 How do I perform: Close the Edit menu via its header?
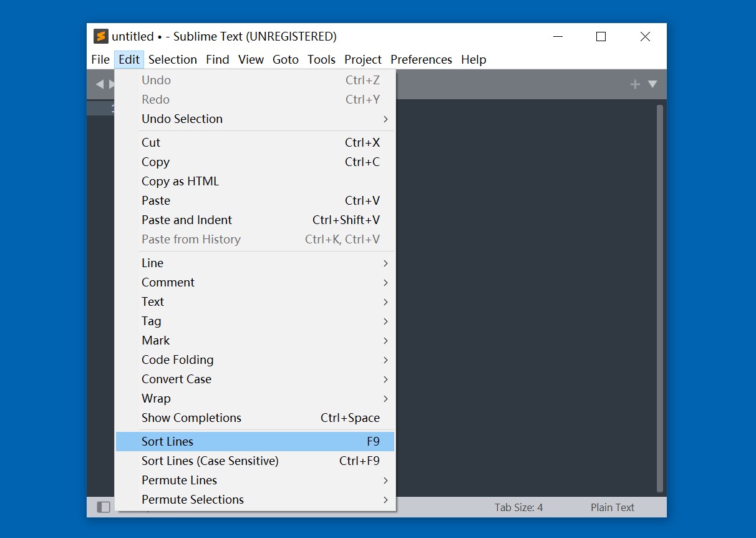pyautogui.click(x=129, y=59)
